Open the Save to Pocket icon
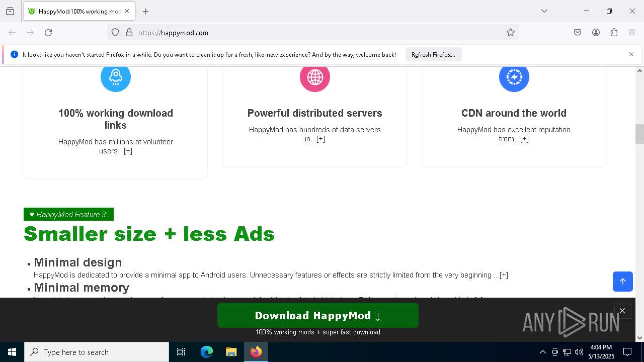This screenshot has height=362, width=644. click(x=578, y=33)
